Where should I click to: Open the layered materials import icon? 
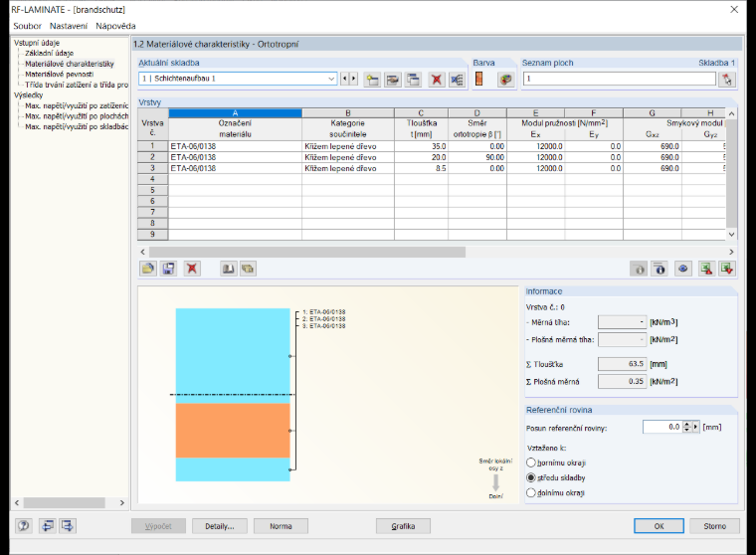(248, 269)
